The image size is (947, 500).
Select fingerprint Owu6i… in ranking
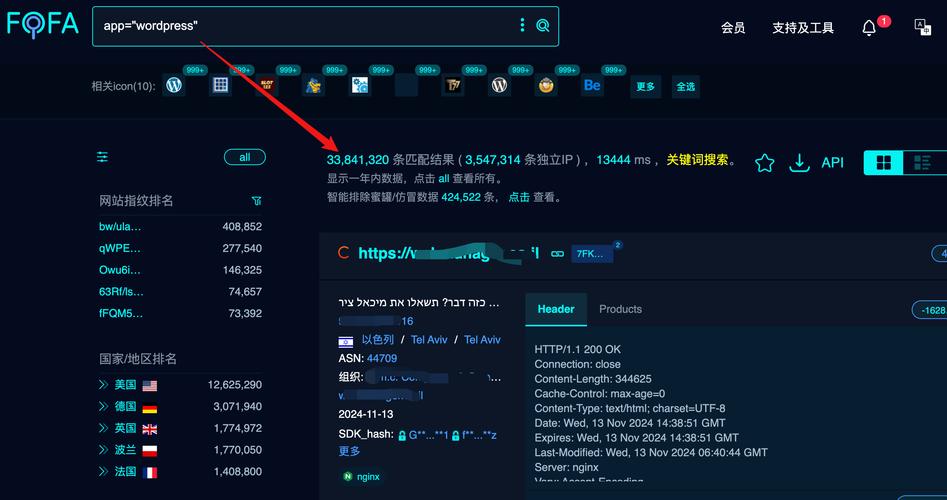coord(120,270)
